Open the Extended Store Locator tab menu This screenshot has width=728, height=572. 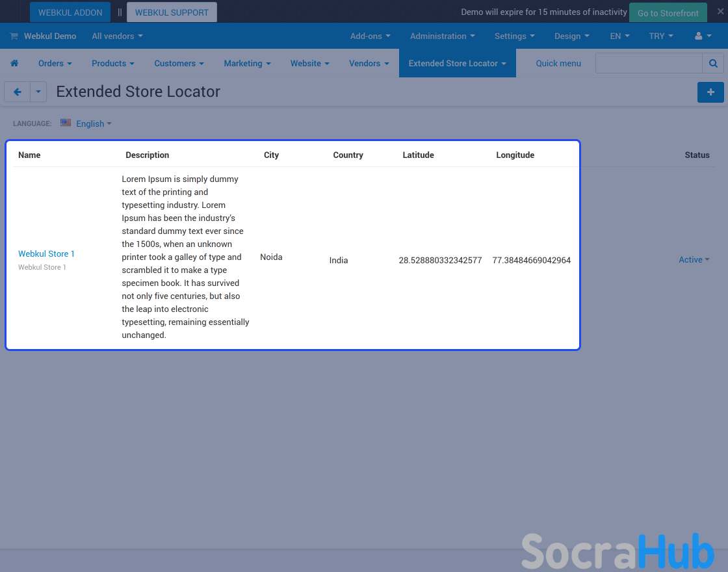tap(458, 63)
